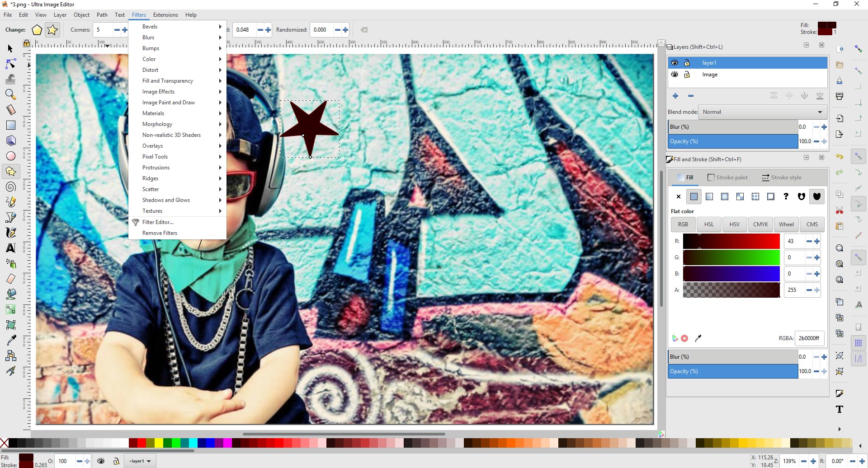Select the Calligraphy tool

(10, 233)
